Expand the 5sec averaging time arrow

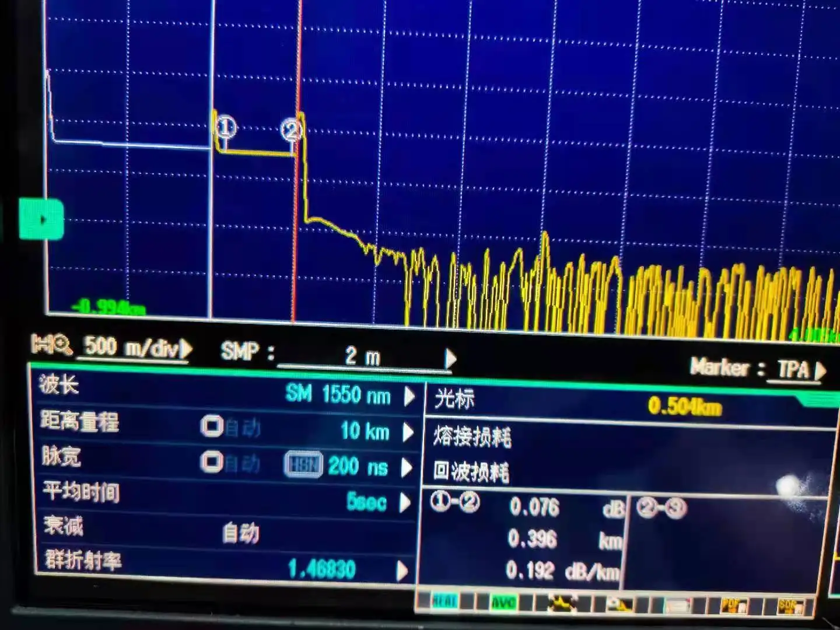click(404, 503)
